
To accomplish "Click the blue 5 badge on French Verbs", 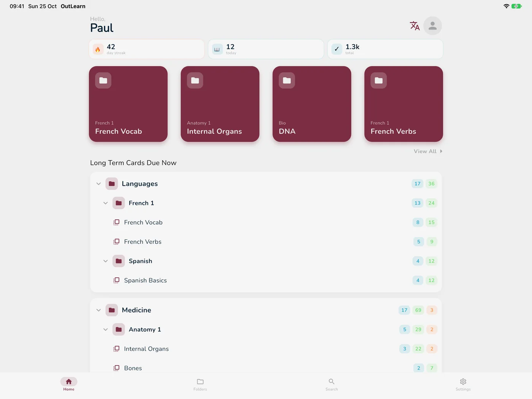I will click(418, 242).
